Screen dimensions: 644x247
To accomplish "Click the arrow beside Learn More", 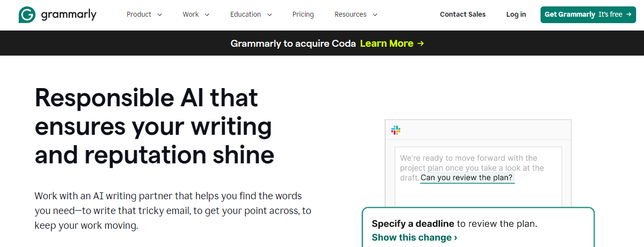I will point(420,43).
